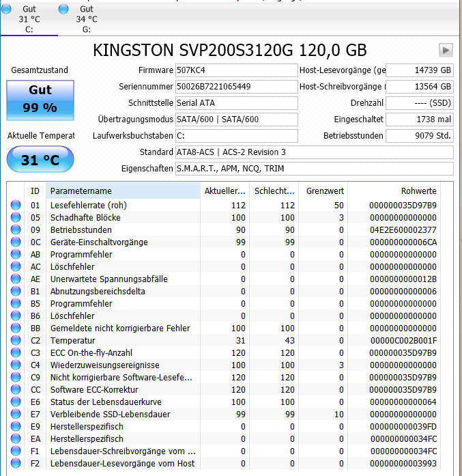Image resolution: width=462 pixels, height=476 pixels.
Task: Click the serial number field
Action: click(x=236, y=87)
